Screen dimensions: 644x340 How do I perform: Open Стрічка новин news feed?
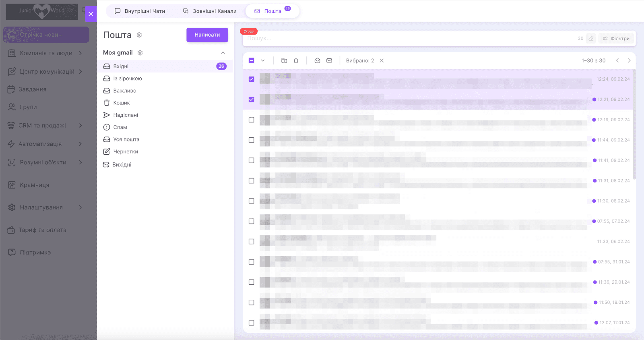tap(46, 35)
